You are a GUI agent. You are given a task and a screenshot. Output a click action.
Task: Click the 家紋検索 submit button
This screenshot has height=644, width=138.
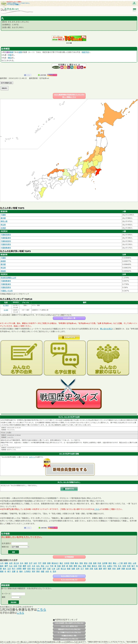point(14,602)
